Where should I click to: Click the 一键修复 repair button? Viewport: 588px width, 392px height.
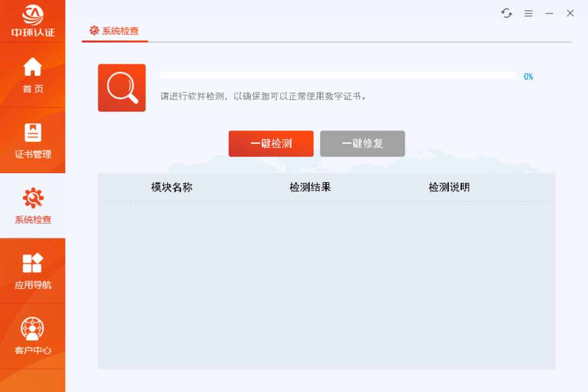click(x=362, y=143)
